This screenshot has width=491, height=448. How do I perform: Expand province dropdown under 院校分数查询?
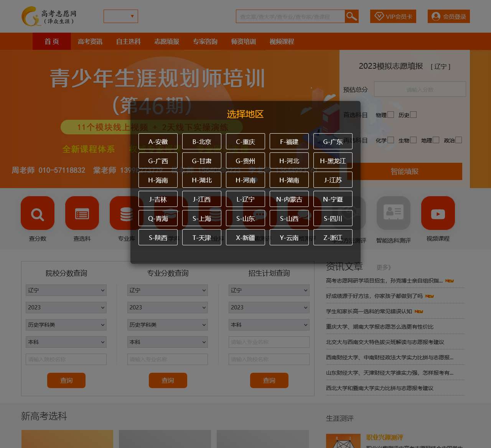(x=66, y=290)
